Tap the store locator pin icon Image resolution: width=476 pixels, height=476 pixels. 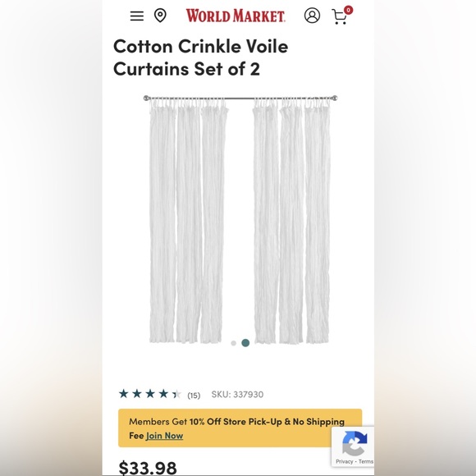(x=160, y=16)
